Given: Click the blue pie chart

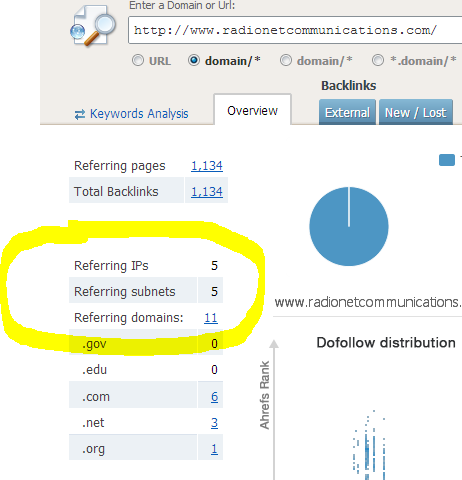Looking at the screenshot, I should [x=349, y=226].
